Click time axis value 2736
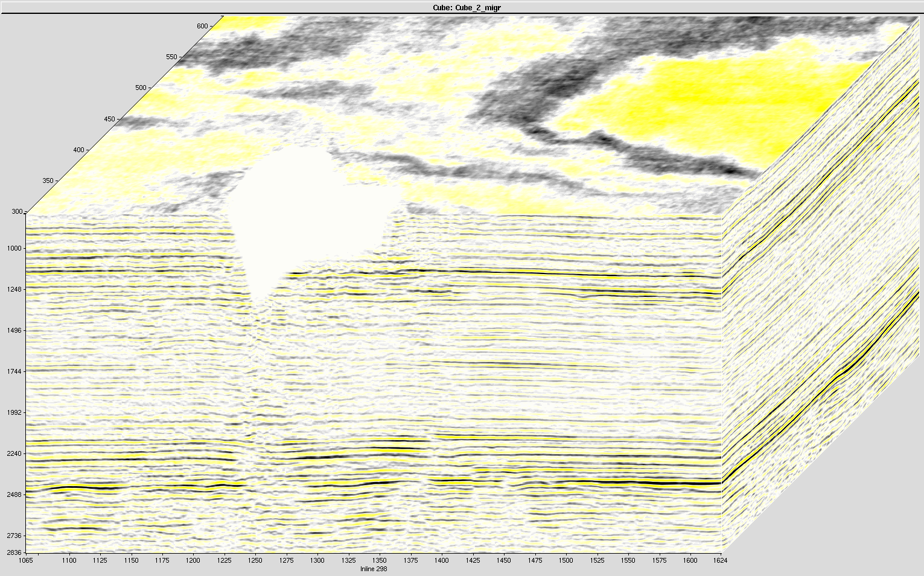Screen dimensions: 924x576 point(14,536)
